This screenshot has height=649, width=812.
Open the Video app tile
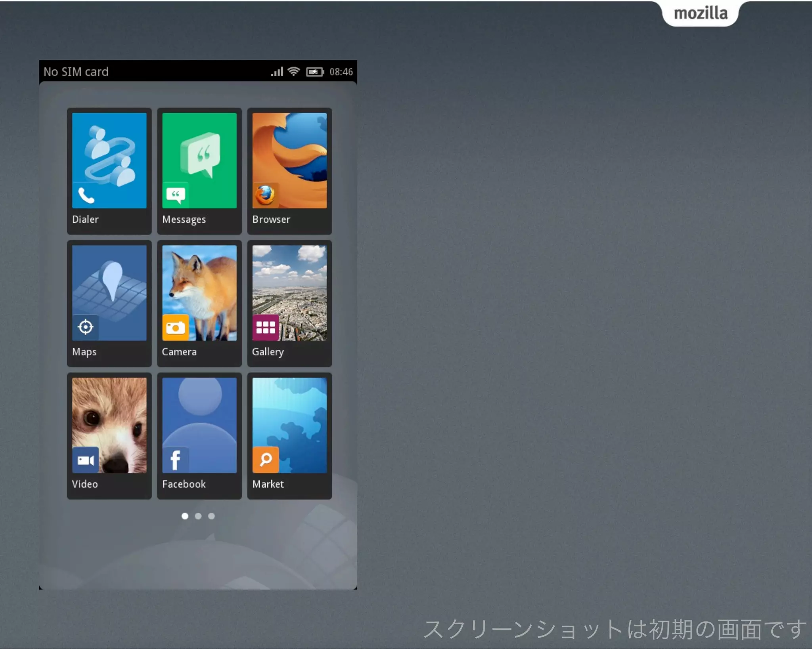109,435
